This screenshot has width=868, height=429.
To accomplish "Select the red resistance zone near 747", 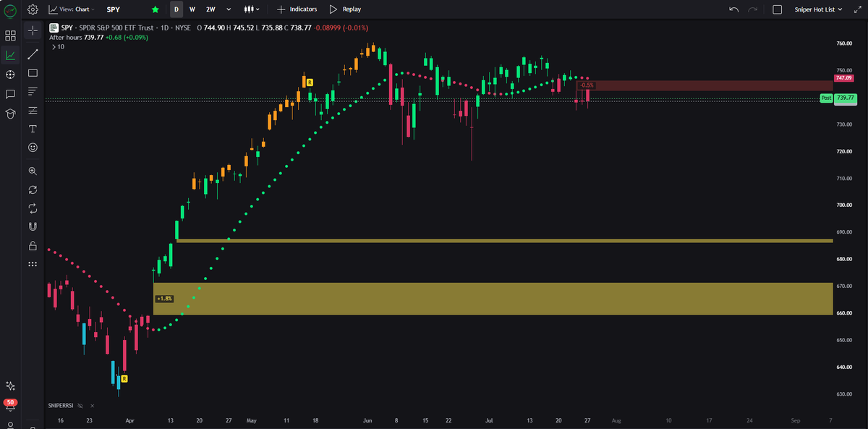I will point(705,85).
